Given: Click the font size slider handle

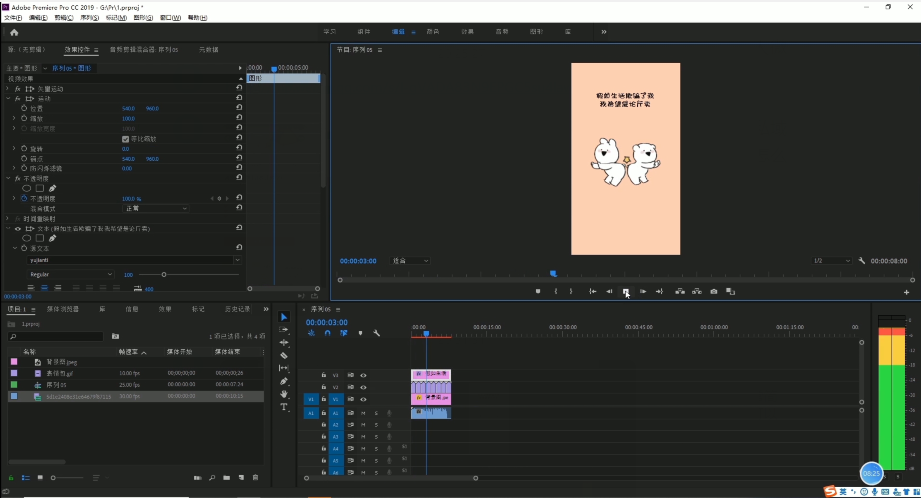Looking at the screenshot, I should coord(164,274).
